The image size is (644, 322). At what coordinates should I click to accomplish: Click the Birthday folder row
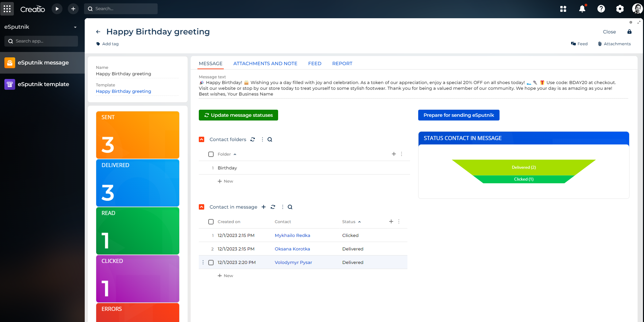click(304, 168)
